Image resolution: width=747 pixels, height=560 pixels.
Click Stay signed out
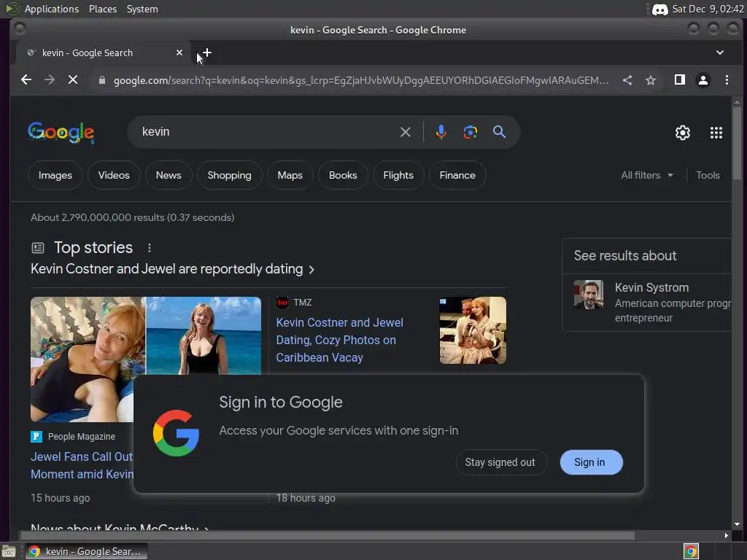click(x=500, y=462)
